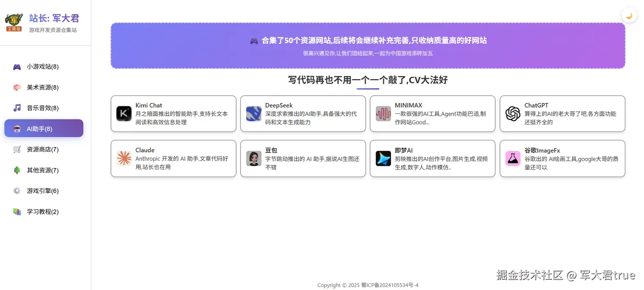
Task: Click the gear icon beside 游戏引擎
Action: click(17, 191)
